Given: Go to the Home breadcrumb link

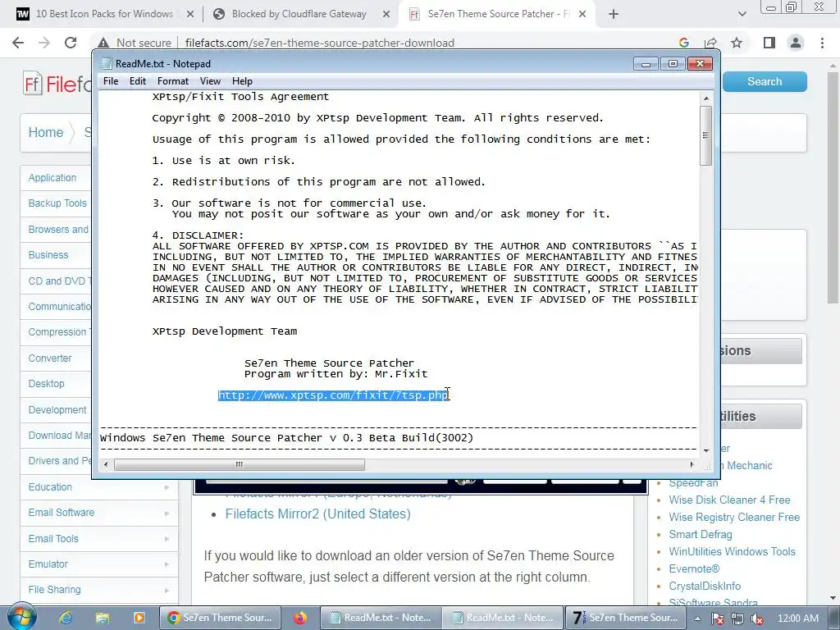Looking at the screenshot, I should pos(46,132).
